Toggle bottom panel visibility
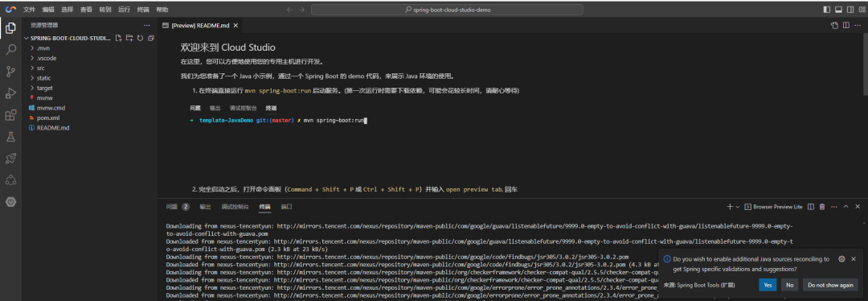The height and width of the screenshot is (301, 868). pyautogui.click(x=838, y=10)
